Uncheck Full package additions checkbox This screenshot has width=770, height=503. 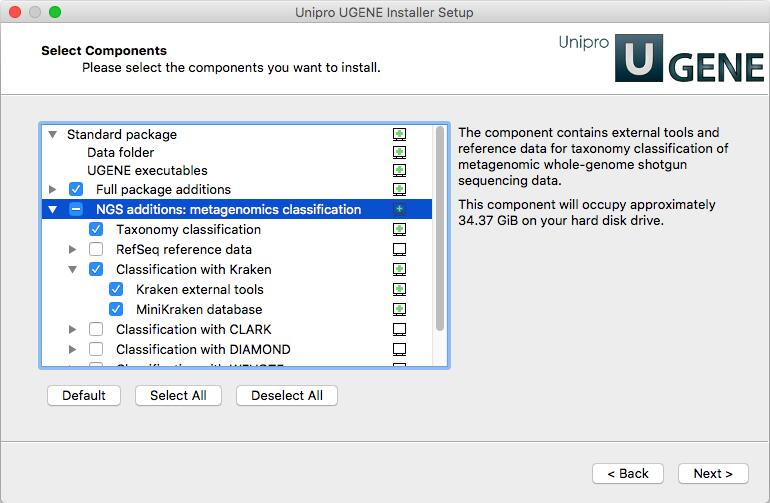click(76, 189)
